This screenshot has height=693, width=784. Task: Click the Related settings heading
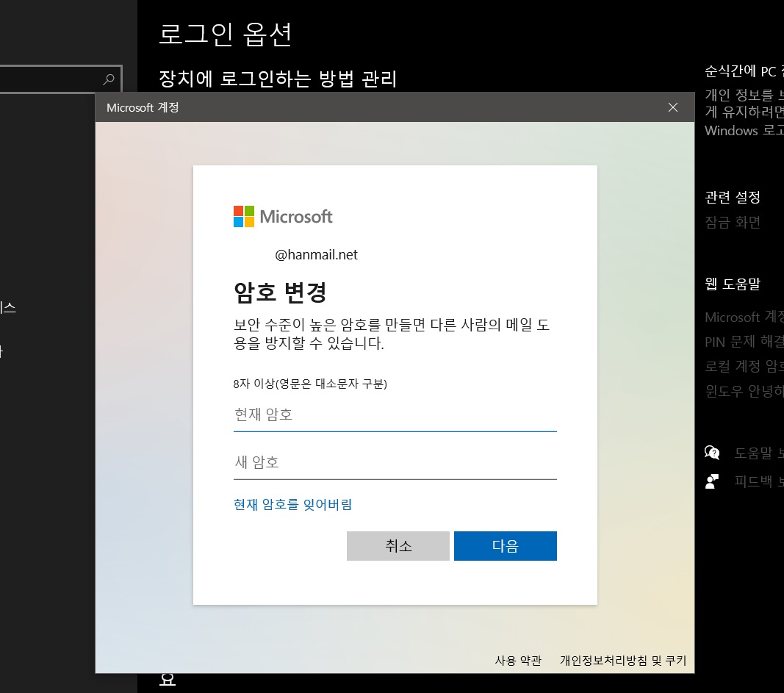click(733, 197)
